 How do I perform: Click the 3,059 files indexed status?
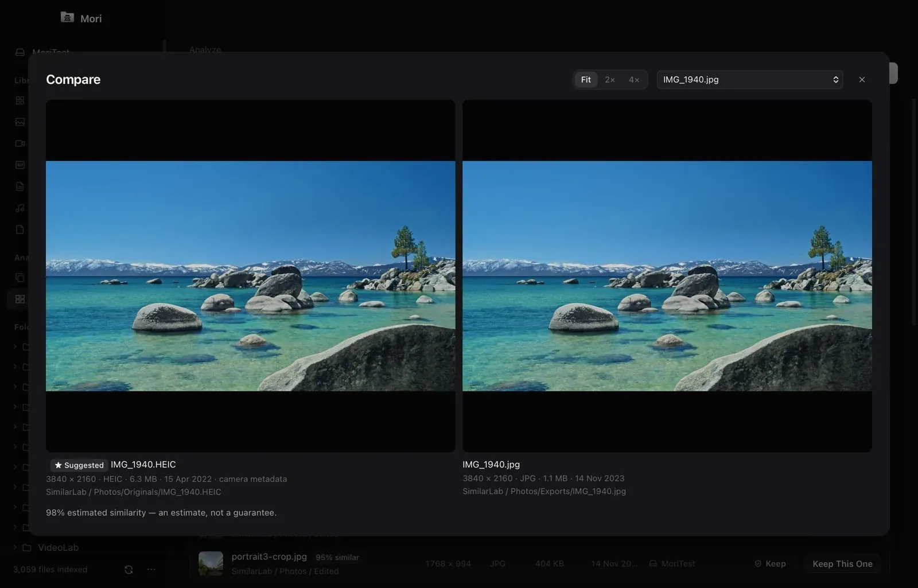[x=50, y=570]
